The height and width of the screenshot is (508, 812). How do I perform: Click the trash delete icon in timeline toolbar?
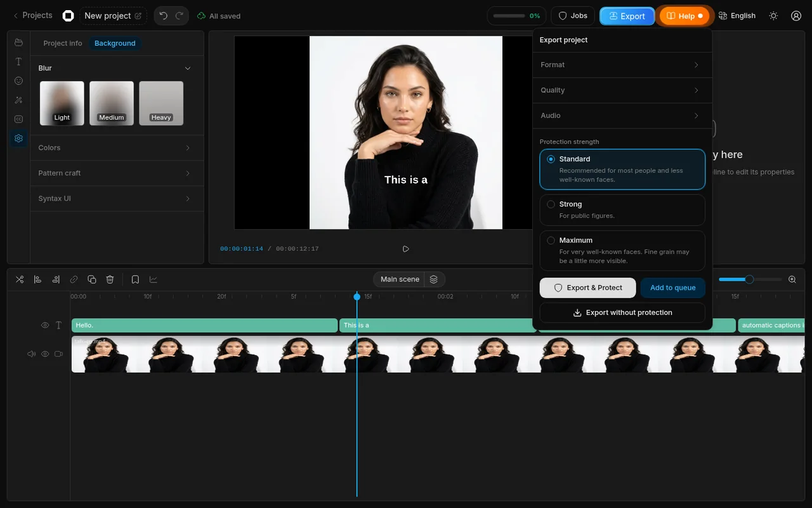[110, 279]
